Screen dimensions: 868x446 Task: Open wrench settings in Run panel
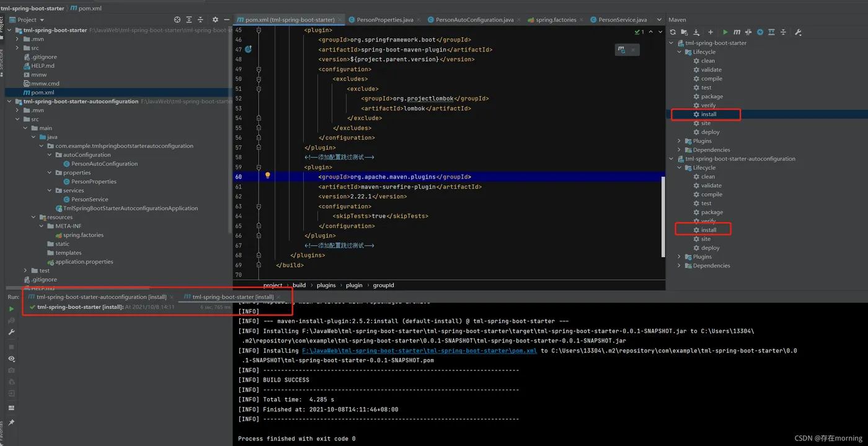point(12,332)
